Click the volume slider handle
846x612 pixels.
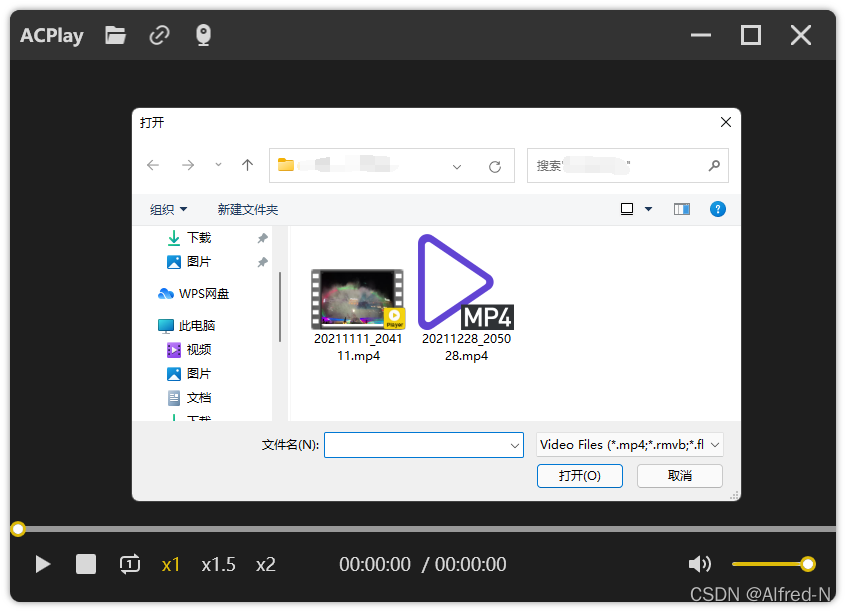[808, 564]
